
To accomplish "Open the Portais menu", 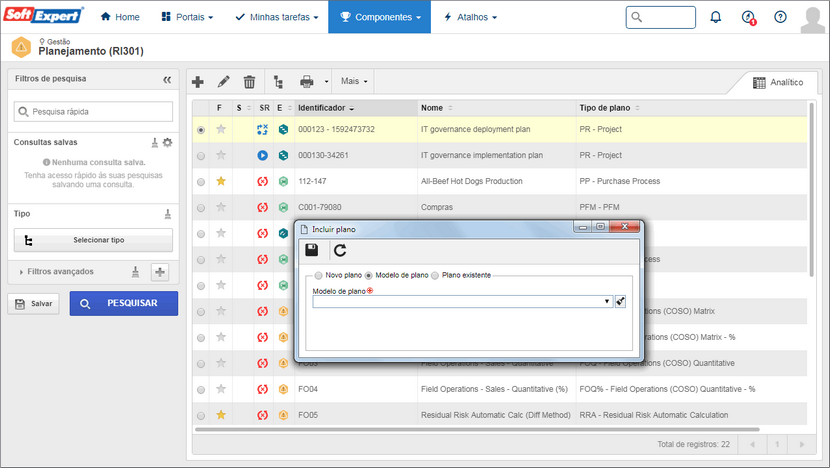I will point(187,17).
